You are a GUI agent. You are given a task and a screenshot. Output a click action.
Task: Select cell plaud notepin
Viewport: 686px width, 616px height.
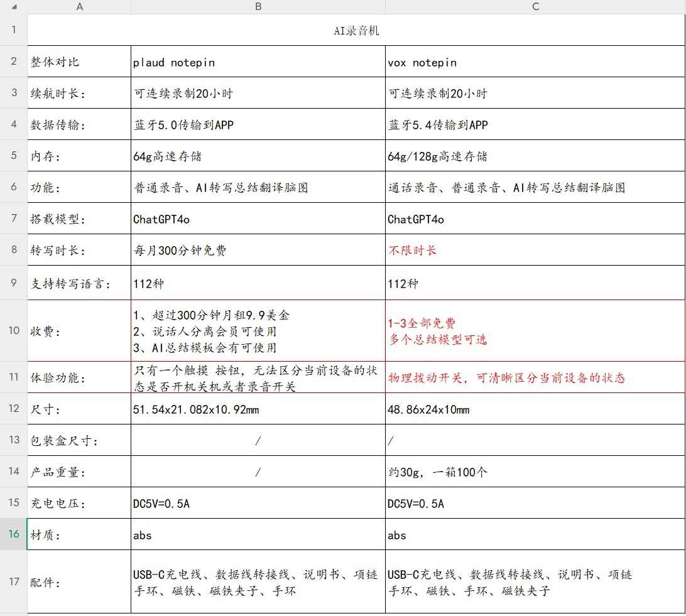pos(258,61)
